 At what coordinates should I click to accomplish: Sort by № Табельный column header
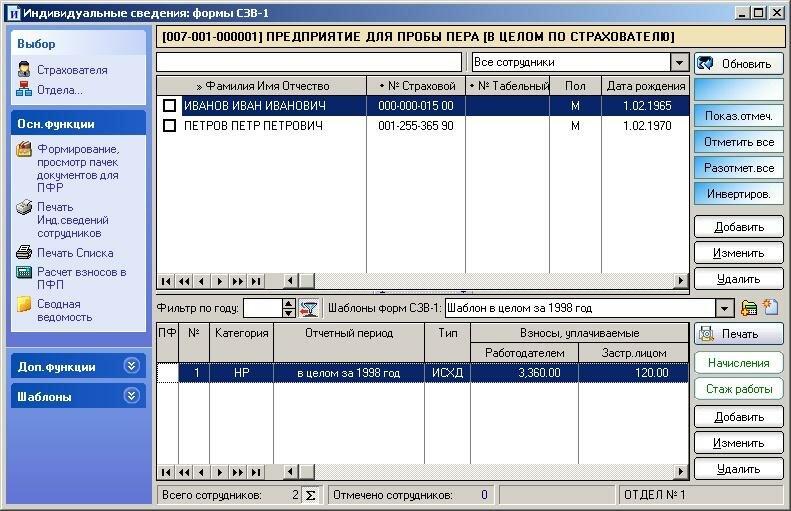508,86
